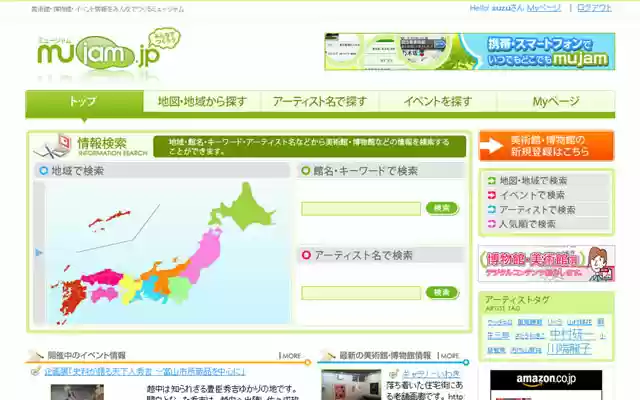Screen dimensions: 640x400
Task: Click green arrow icon beside 地図・地域で検索
Action: [x=492, y=180]
